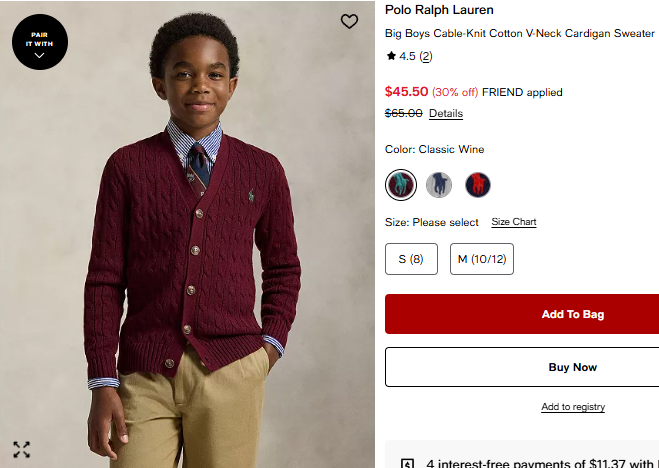Click the $45.50 sale price
659x468 pixels.
point(406,91)
